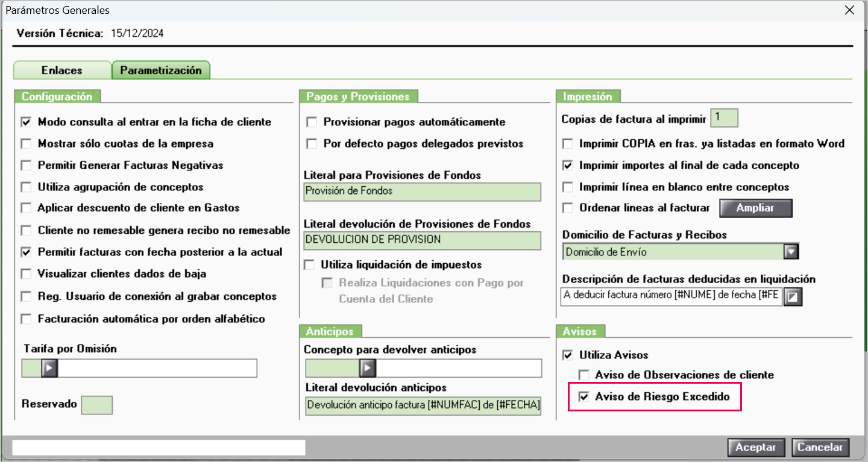Click the Literal devolución anticipos field

point(424,406)
